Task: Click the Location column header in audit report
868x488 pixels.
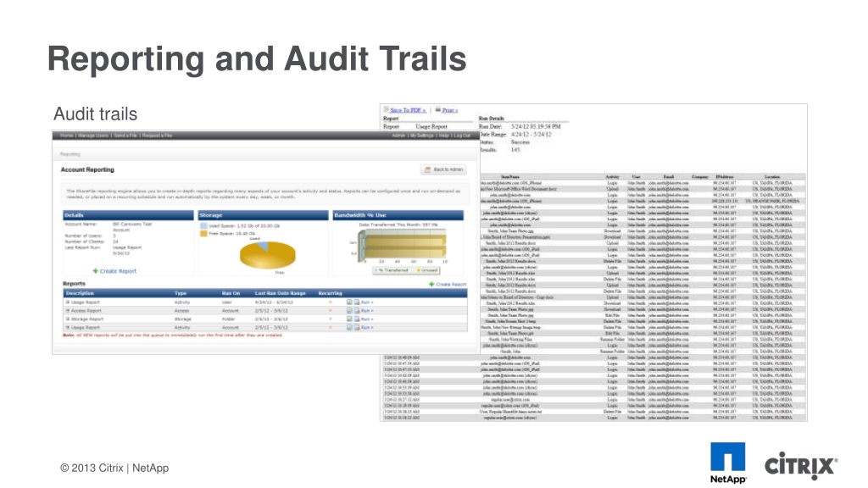Action: pyautogui.click(x=772, y=177)
